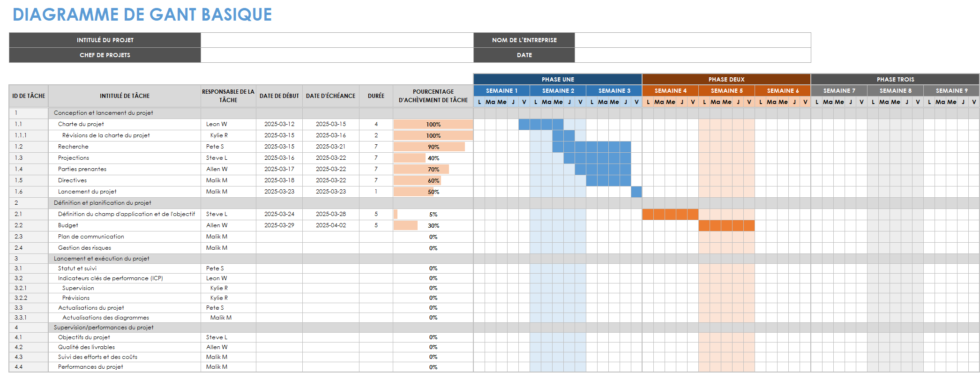Click the DIAGRAMME DE GANT BASIQUE title

pos(142,15)
